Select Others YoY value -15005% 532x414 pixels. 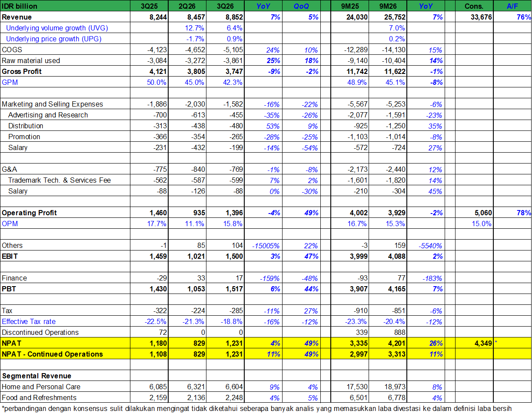266,246
